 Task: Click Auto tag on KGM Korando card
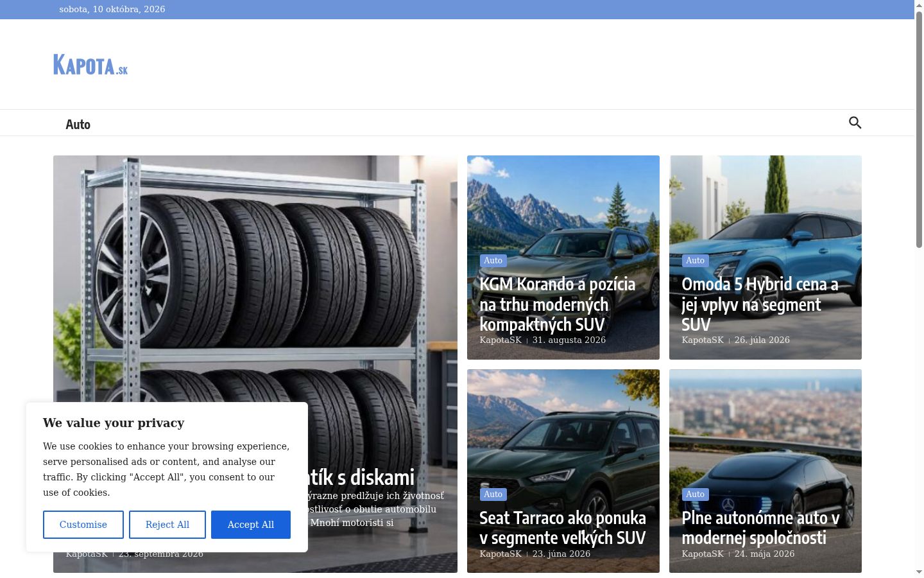[493, 261]
